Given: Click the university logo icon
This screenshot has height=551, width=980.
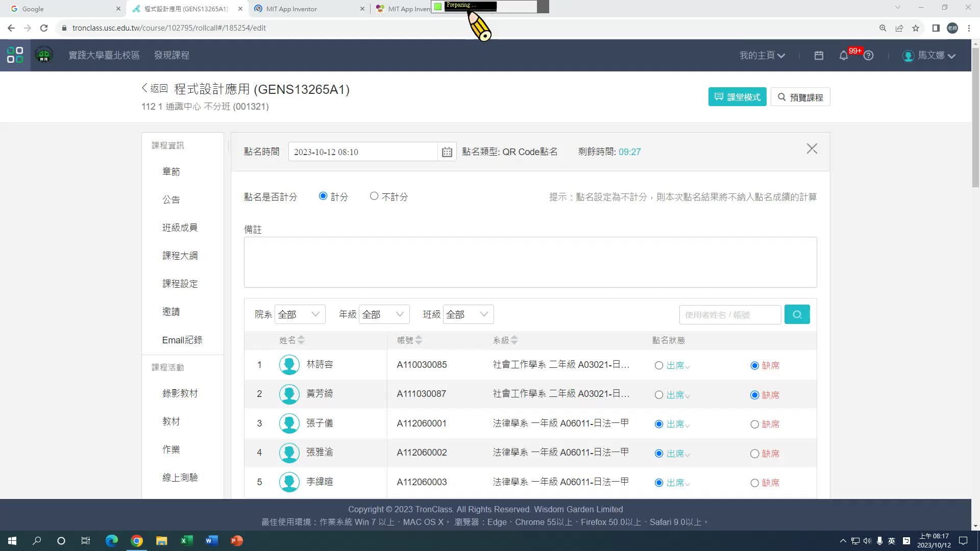Looking at the screenshot, I should coord(44,55).
